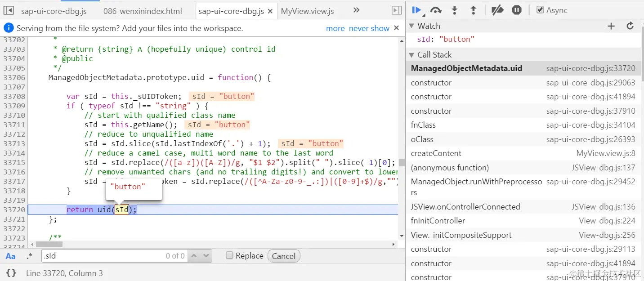Switch to first sap-ui-core-dbg.js tab
This screenshot has width=644, height=281.
(x=54, y=11)
